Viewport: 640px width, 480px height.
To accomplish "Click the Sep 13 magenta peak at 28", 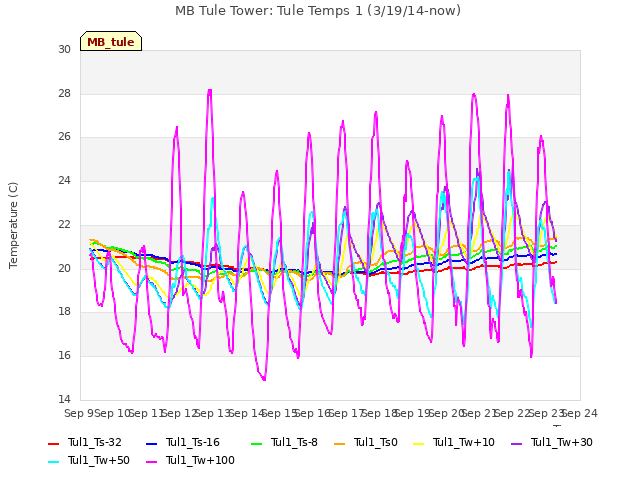I will 210,90.
